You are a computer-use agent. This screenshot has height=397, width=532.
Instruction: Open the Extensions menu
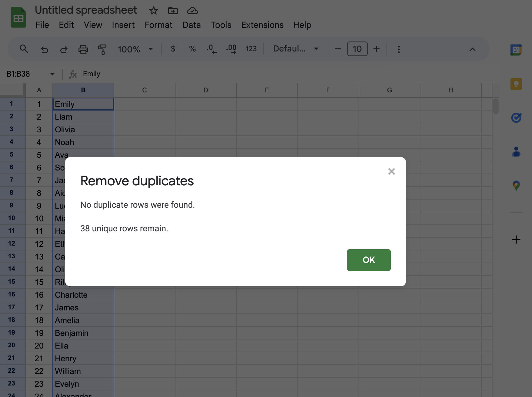tap(262, 25)
